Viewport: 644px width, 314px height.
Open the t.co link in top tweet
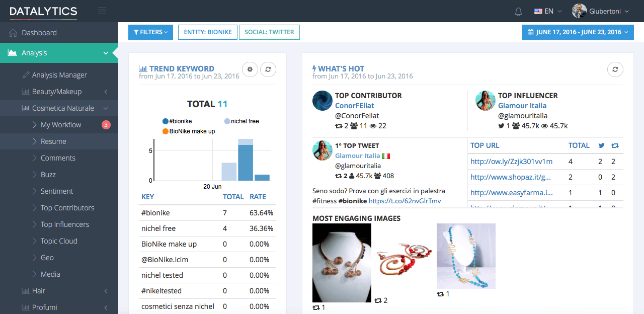coord(405,201)
